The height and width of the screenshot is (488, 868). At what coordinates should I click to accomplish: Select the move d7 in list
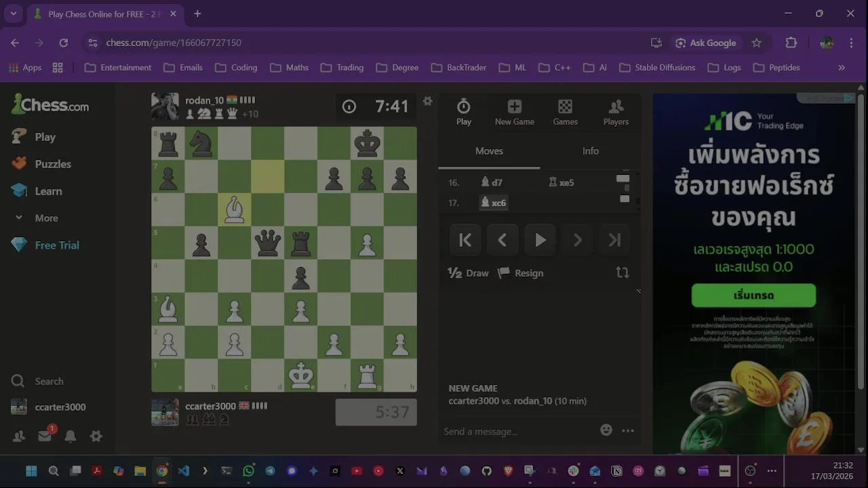coord(492,182)
